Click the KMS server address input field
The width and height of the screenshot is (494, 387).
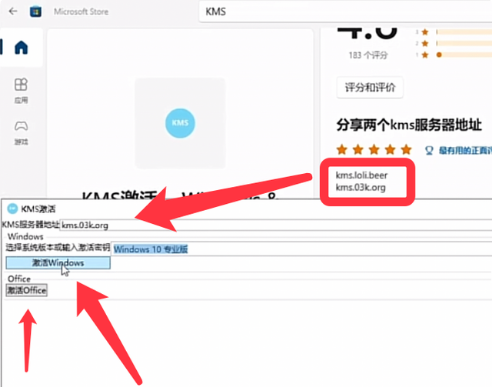point(276,225)
